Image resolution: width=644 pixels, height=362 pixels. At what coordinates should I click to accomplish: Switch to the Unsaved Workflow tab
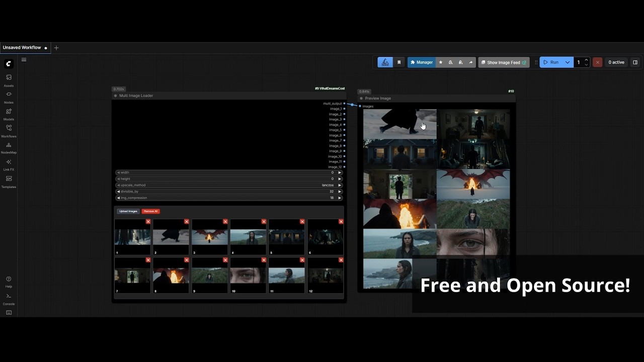[x=25, y=48]
